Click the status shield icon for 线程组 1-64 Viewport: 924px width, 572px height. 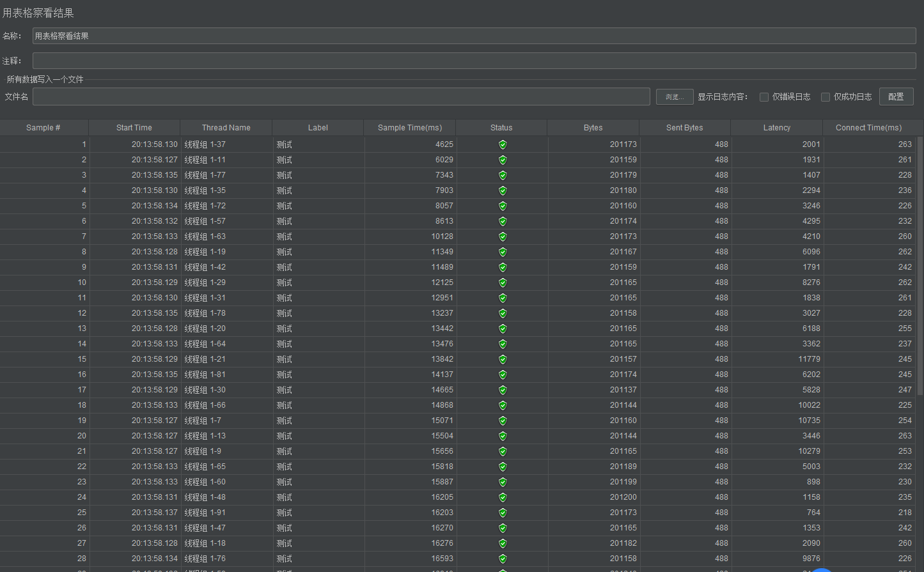(x=503, y=344)
